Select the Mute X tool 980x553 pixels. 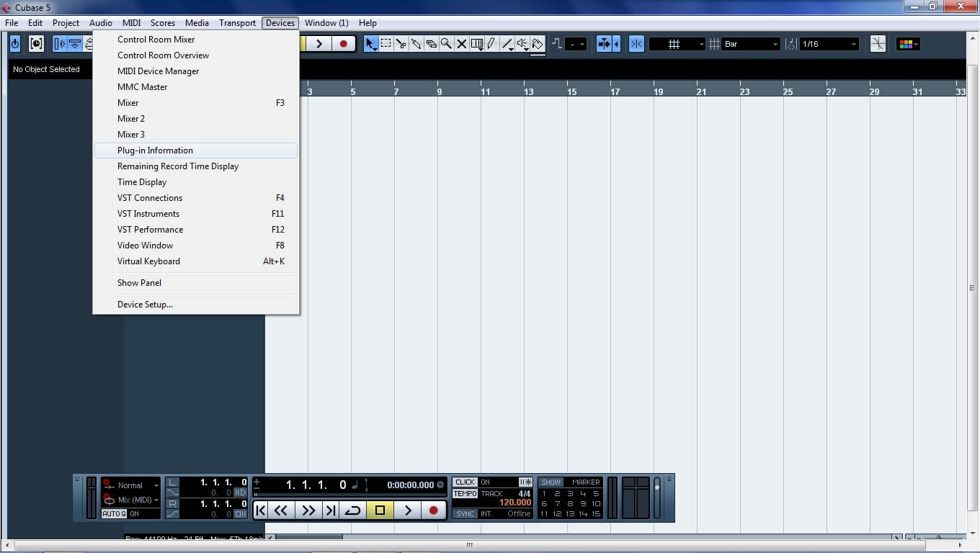pos(462,44)
